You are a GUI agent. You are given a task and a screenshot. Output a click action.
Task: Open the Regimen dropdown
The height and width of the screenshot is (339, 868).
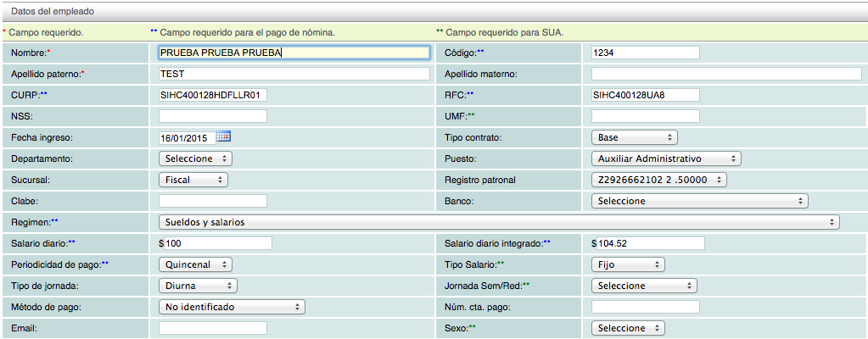[x=499, y=222]
